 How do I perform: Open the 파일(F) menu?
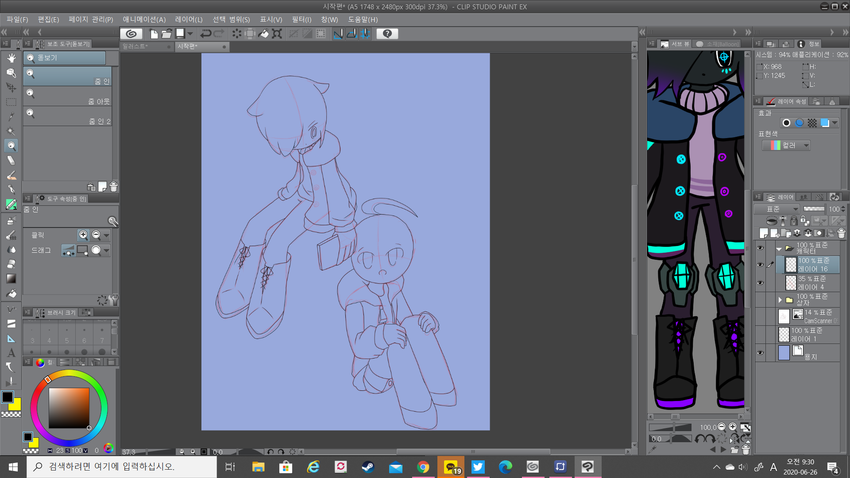point(17,19)
